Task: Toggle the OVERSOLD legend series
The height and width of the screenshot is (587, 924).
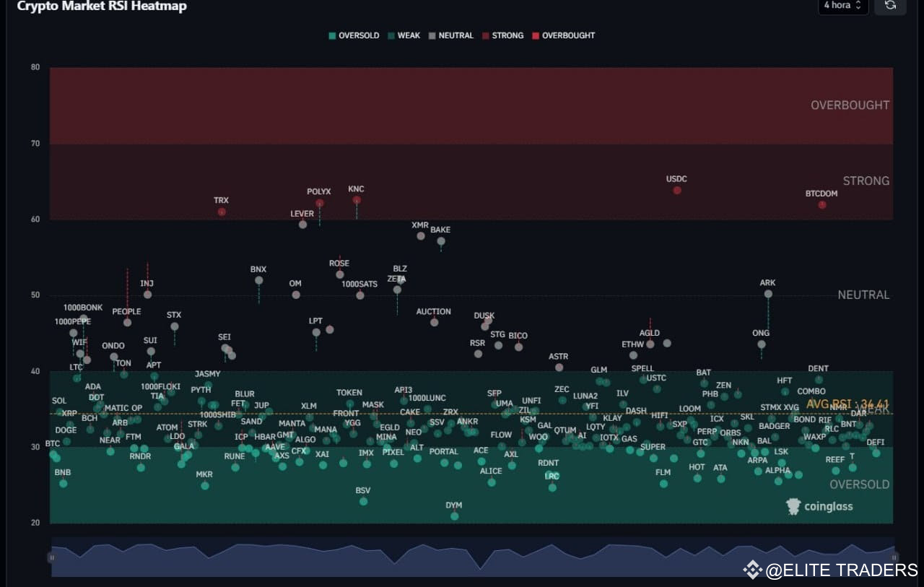Action: (x=354, y=35)
